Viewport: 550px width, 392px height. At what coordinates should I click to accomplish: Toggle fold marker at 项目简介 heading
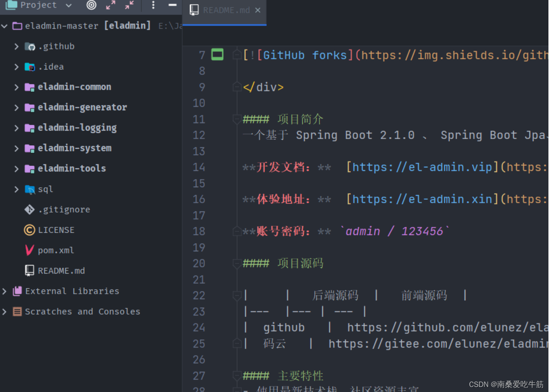point(236,119)
